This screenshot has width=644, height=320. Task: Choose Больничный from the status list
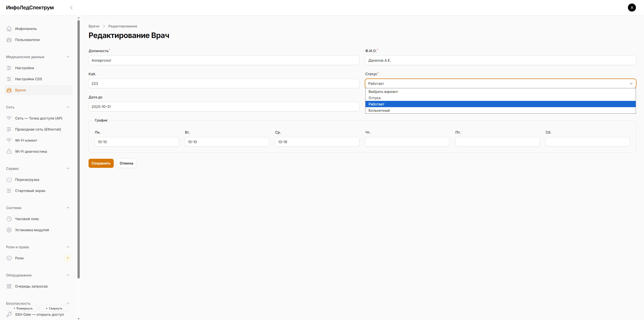379,110
